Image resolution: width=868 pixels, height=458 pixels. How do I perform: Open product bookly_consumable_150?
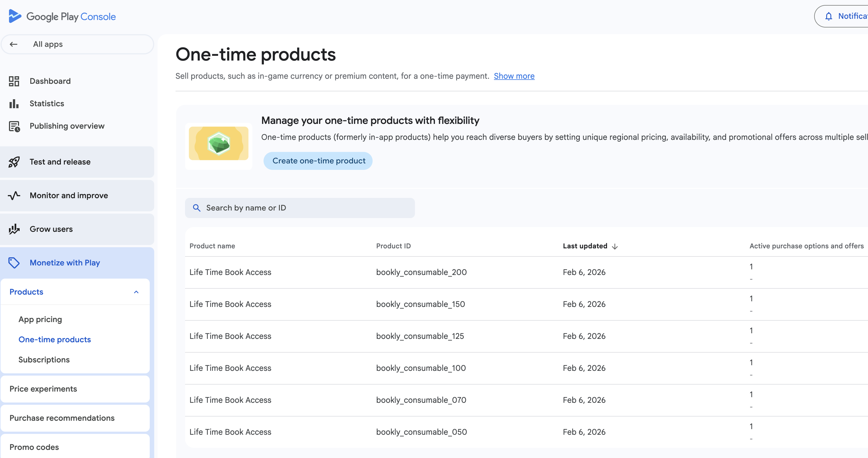[x=526, y=304]
